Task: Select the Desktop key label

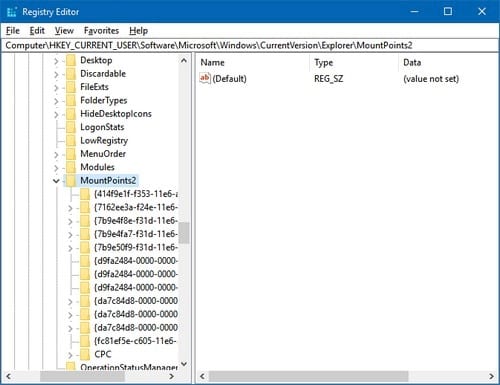Action: [x=96, y=60]
